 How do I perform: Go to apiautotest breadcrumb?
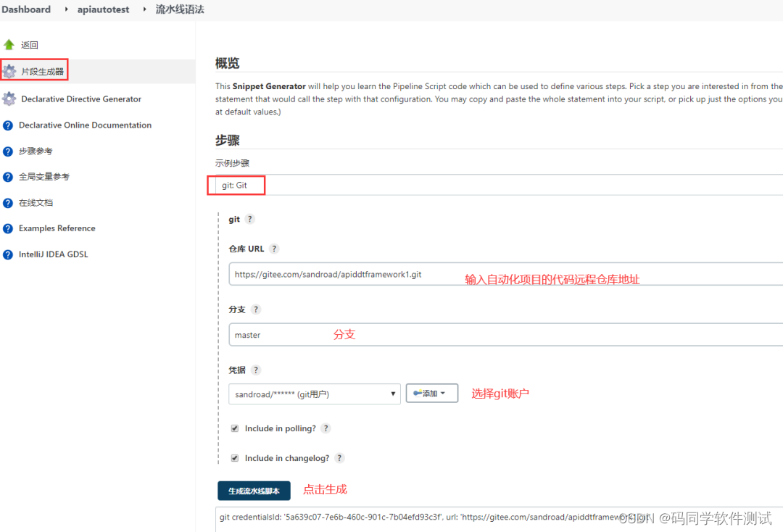(x=104, y=9)
